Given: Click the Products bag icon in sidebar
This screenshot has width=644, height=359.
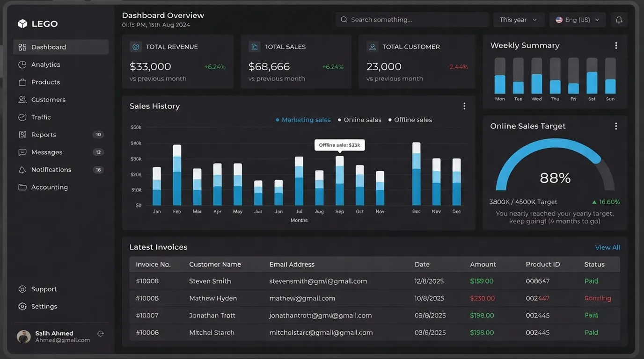Looking at the screenshot, I should click(22, 82).
